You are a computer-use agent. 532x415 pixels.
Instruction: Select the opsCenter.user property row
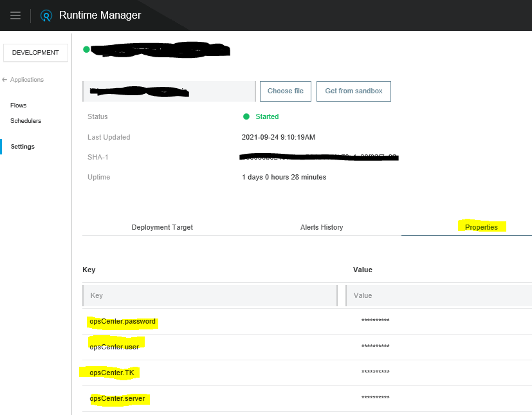[x=115, y=347]
